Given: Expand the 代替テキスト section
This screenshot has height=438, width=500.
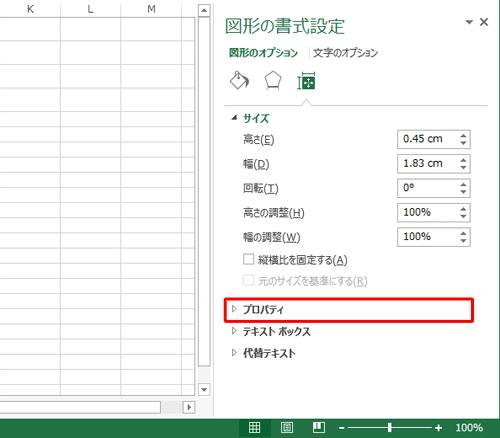Looking at the screenshot, I should [x=264, y=353].
